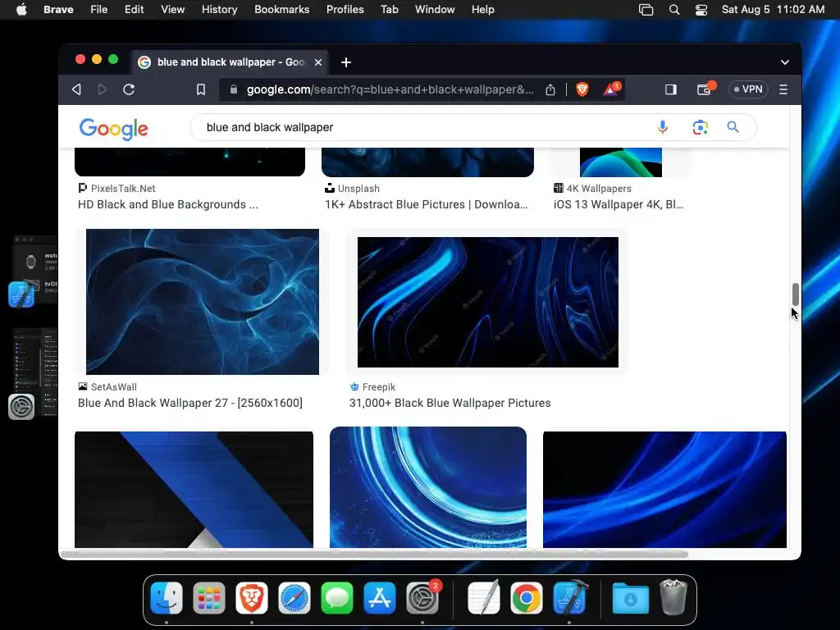Open the Brave hamburger menu
Image resolution: width=840 pixels, height=630 pixels.
click(x=783, y=89)
